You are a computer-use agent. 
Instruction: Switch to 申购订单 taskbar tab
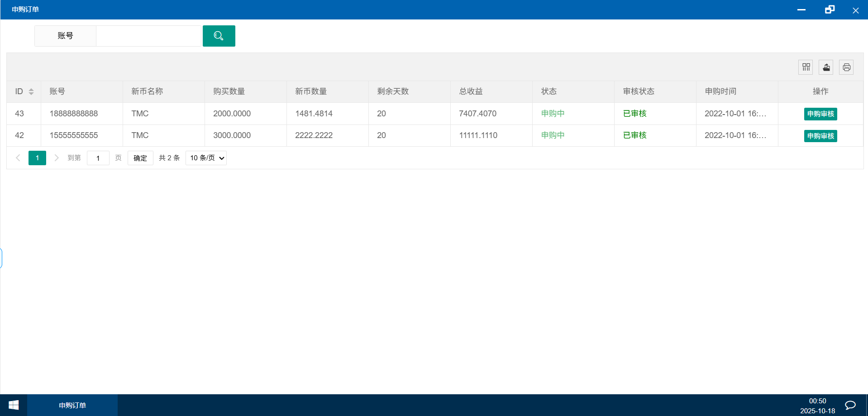click(x=72, y=405)
